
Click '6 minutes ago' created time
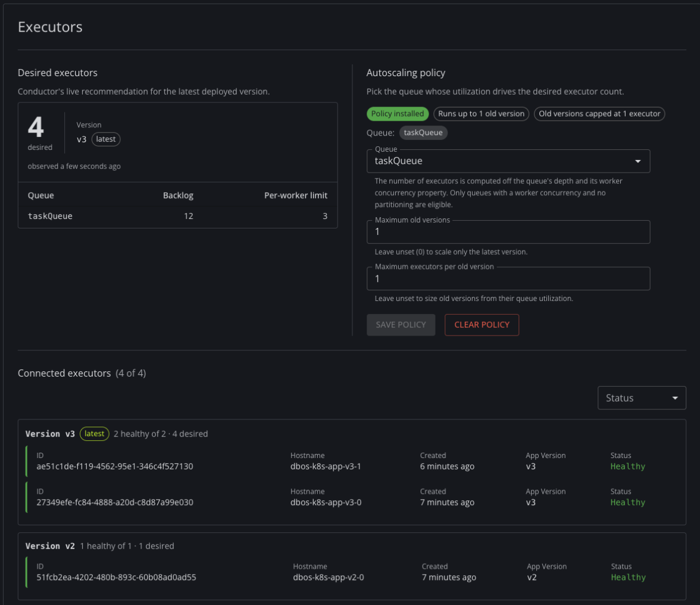(447, 466)
